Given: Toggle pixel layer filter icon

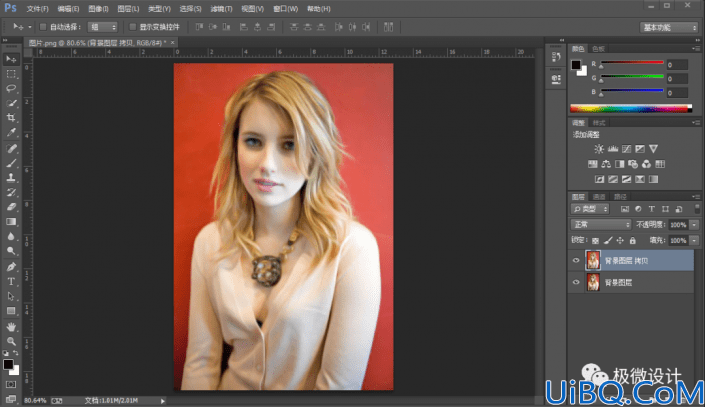Looking at the screenshot, I should (x=625, y=209).
